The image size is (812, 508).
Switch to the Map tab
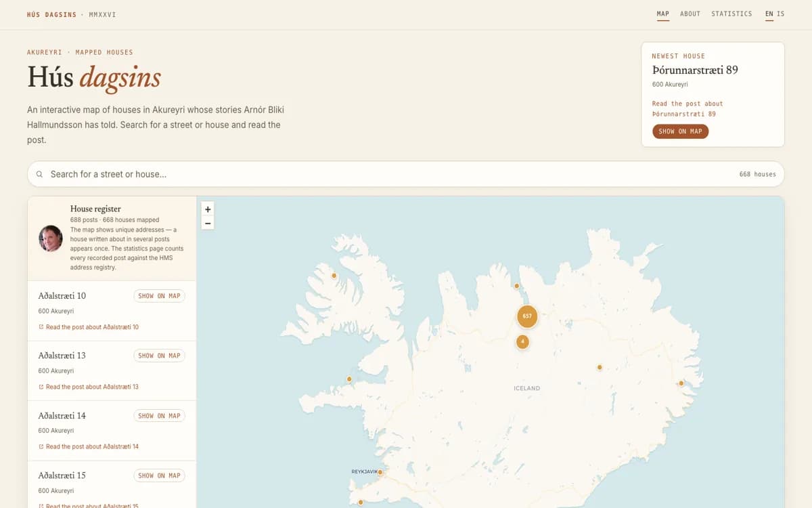pos(663,14)
